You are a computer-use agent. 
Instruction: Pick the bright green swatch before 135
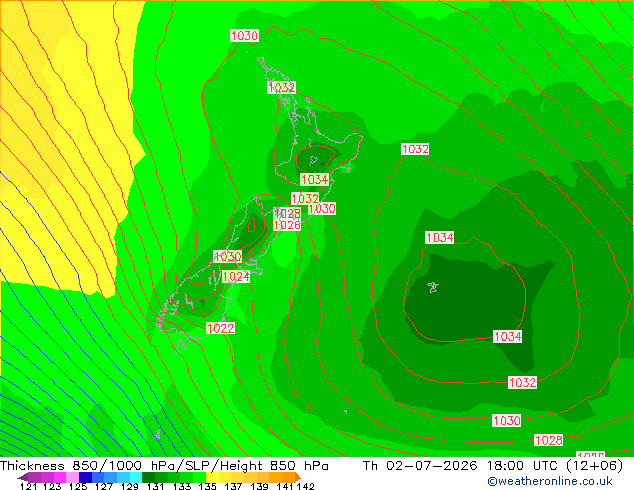(199, 477)
